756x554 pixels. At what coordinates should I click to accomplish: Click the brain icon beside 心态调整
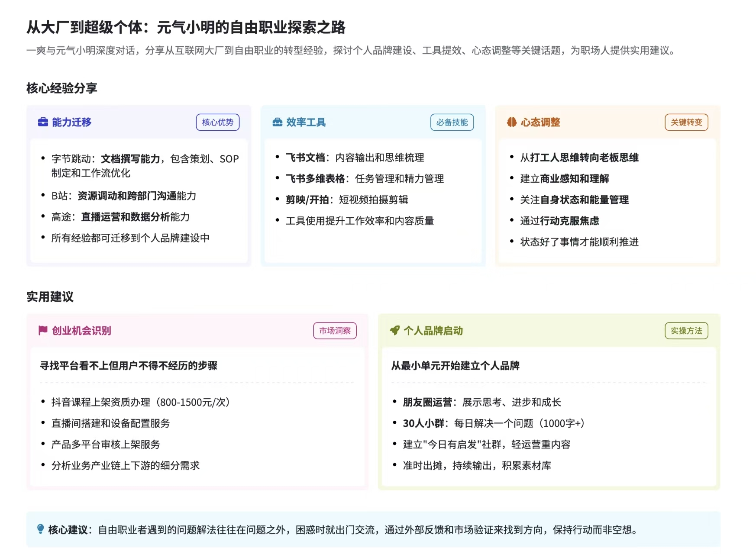[512, 122]
